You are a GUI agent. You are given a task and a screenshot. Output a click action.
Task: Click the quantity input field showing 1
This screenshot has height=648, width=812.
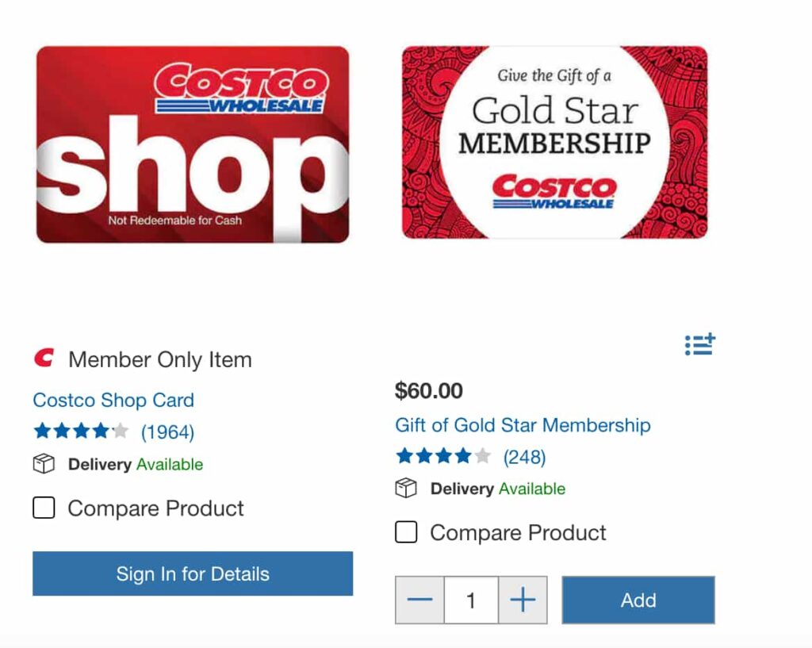tap(471, 600)
